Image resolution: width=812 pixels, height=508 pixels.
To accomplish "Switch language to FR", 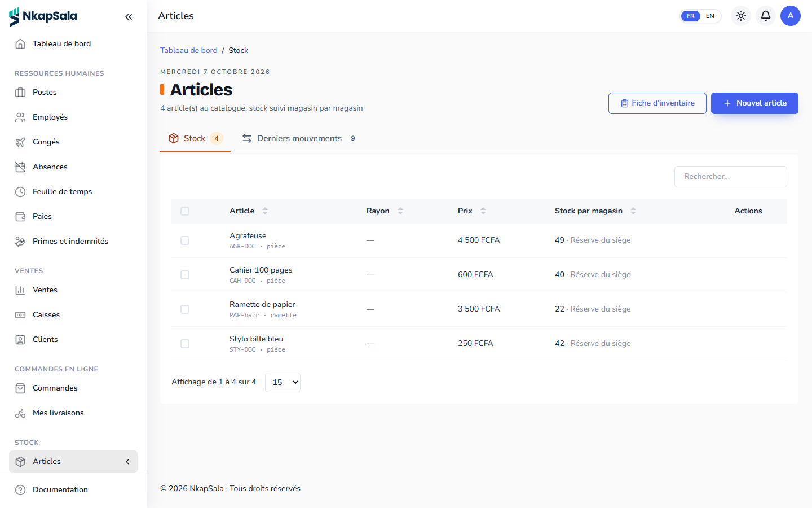I will click(x=691, y=16).
